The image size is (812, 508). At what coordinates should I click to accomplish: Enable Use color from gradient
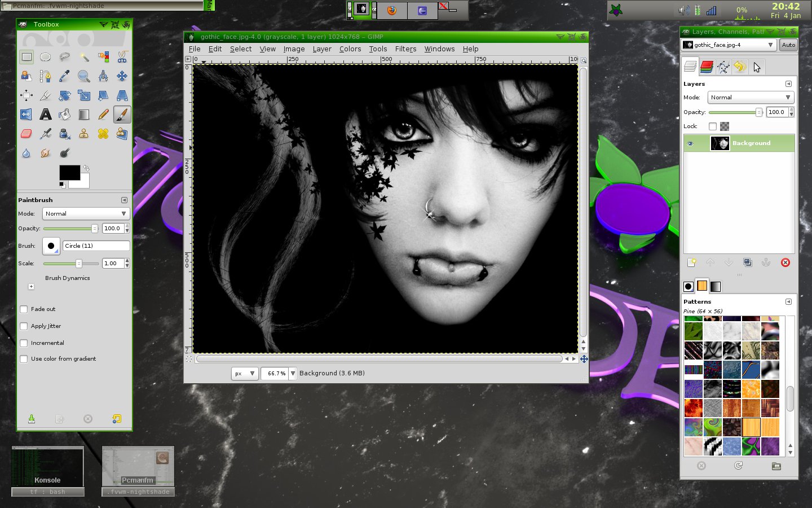click(24, 359)
